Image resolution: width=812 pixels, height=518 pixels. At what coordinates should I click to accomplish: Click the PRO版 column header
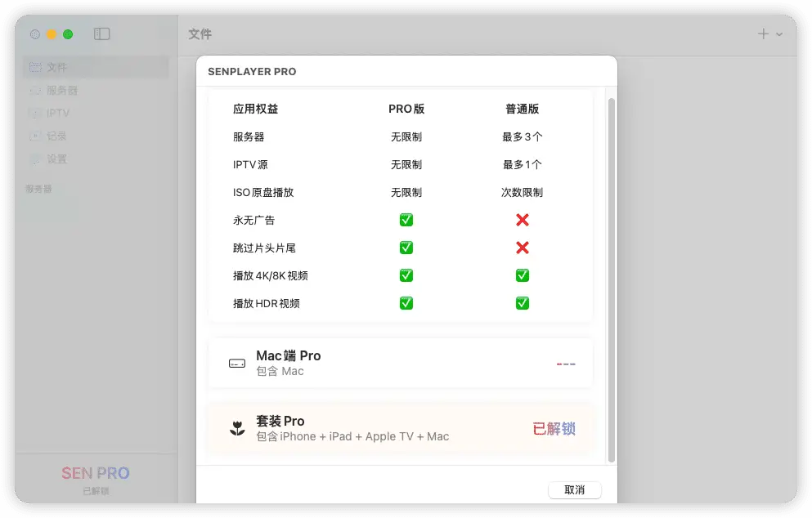406,109
